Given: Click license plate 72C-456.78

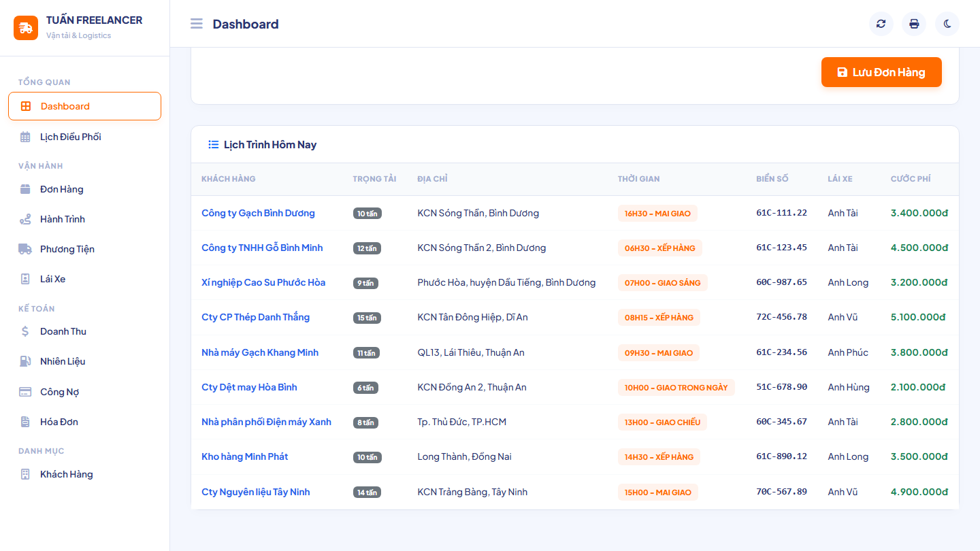Looking at the screenshot, I should point(781,317).
